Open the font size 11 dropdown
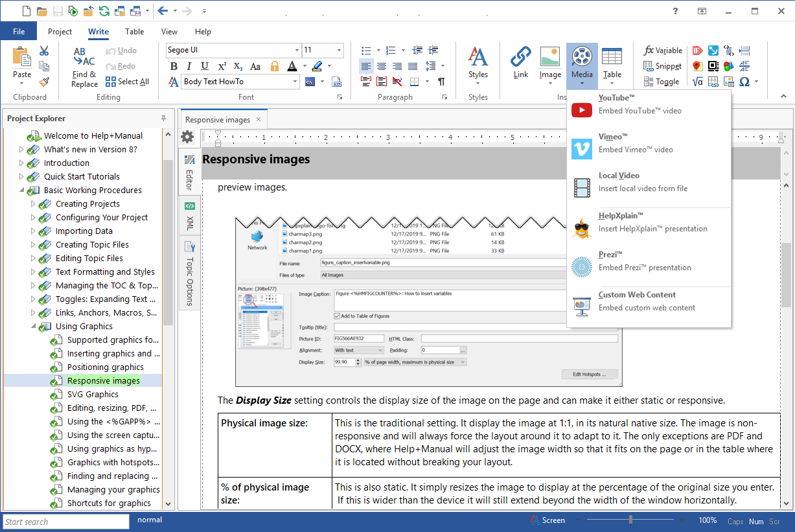This screenshot has height=532, width=795. pos(340,50)
